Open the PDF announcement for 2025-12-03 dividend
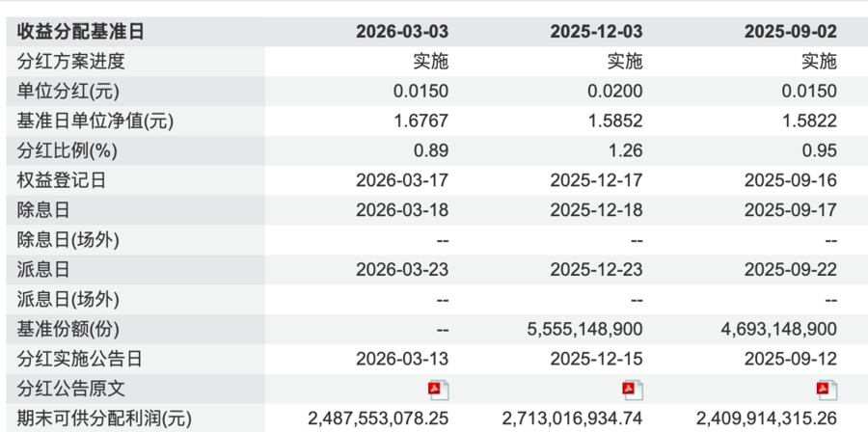This screenshot has height=432, width=868. [633, 390]
